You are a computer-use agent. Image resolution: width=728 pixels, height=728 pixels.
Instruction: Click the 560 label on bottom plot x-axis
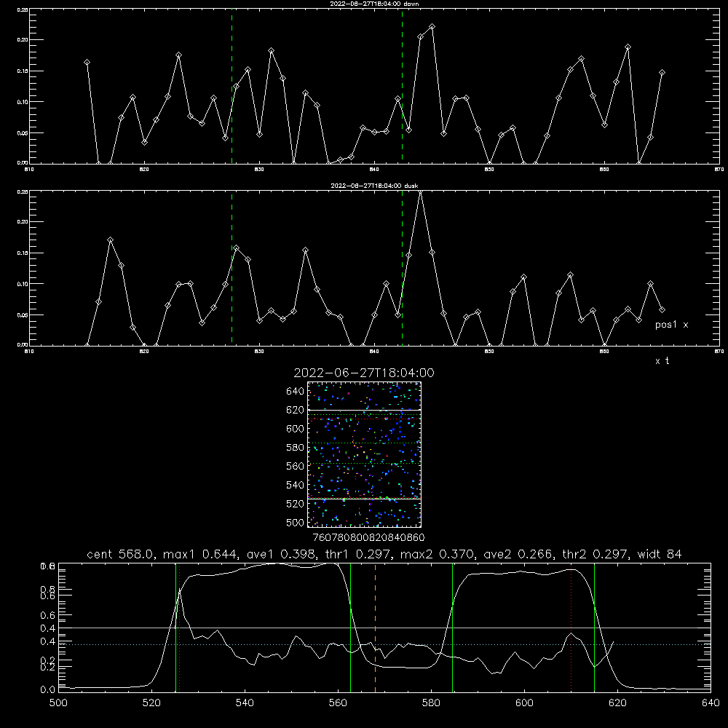tap(338, 703)
